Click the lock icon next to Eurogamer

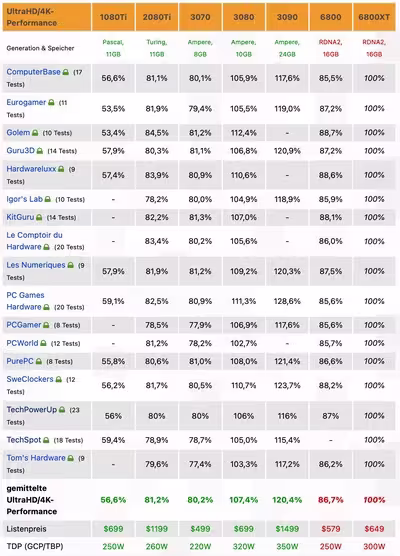[51, 102]
